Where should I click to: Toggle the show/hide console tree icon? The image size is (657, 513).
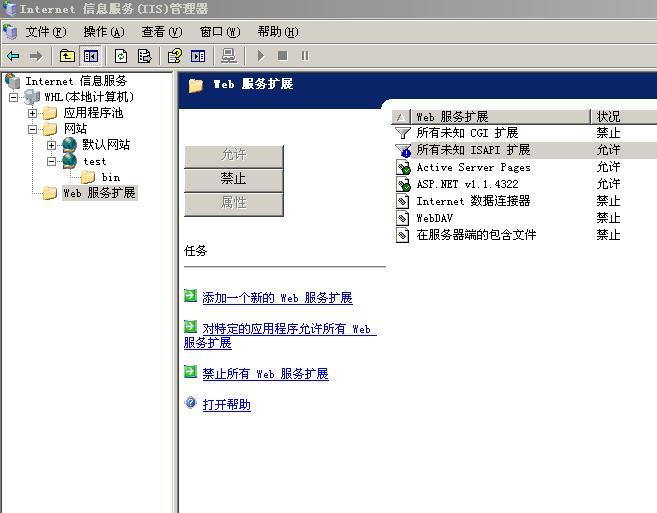click(91, 56)
